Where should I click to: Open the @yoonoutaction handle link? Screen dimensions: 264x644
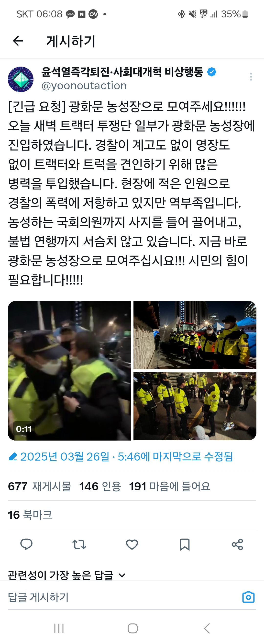84,86
